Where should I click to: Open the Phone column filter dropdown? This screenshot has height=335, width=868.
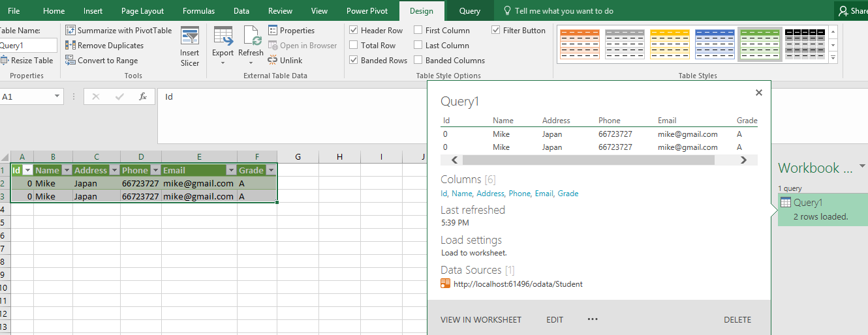(x=155, y=170)
